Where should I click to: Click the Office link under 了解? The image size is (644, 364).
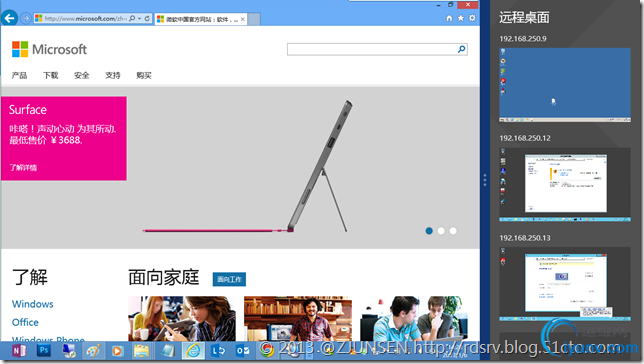coord(25,322)
